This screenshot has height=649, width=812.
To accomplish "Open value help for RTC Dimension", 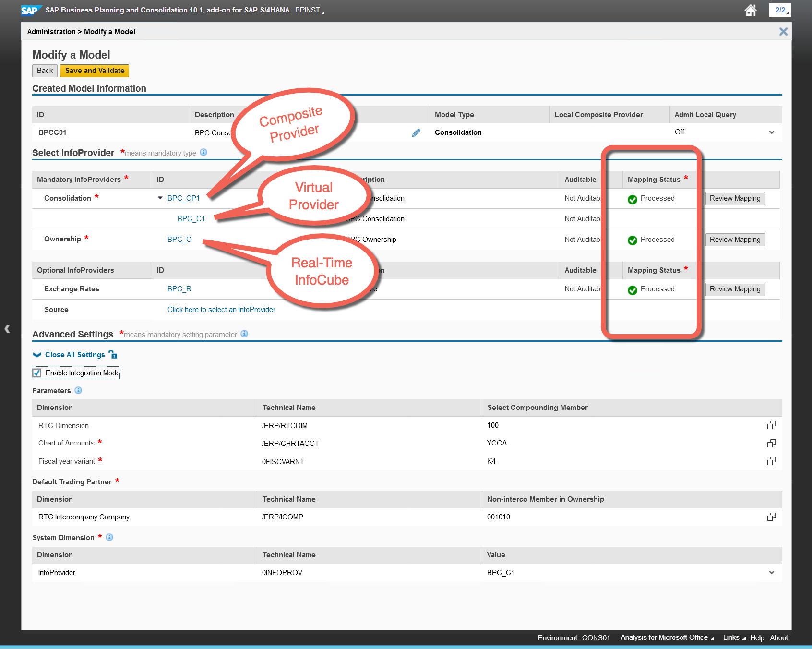I will (x=771, y=425).
